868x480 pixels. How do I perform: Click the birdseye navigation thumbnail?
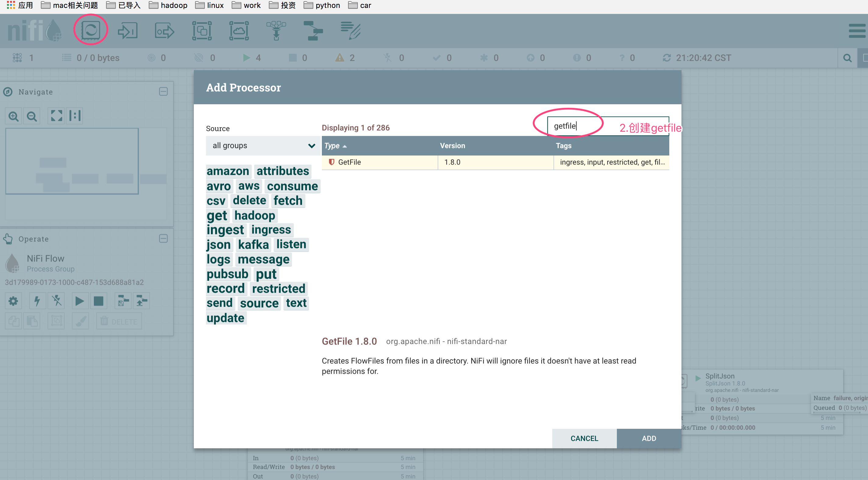[x=86, y=173]
